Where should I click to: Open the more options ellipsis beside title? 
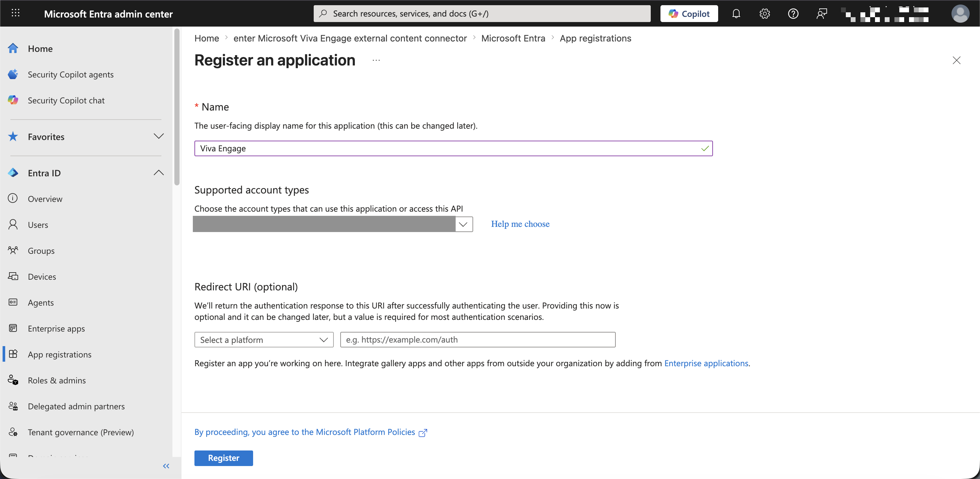pos(376,60)
